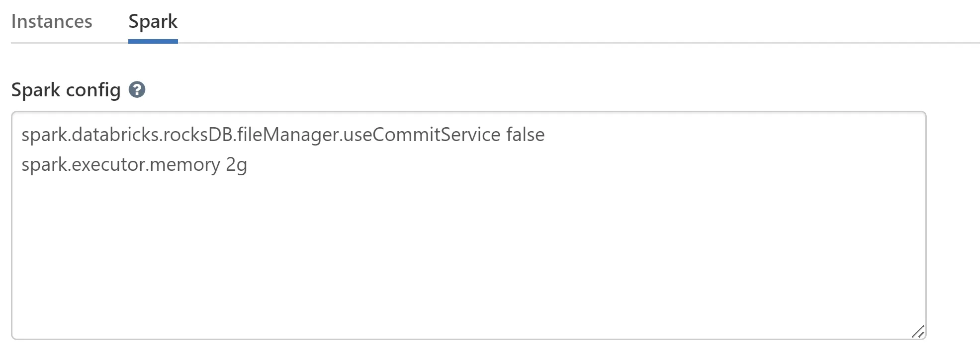Open the Spark config help tooltip icon

(137, 90)
